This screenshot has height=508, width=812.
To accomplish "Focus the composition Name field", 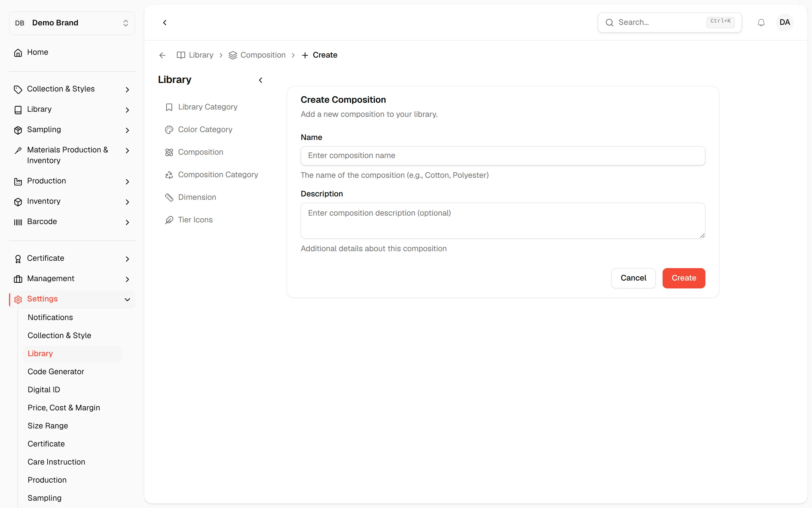I will click(x=503, y=156).
